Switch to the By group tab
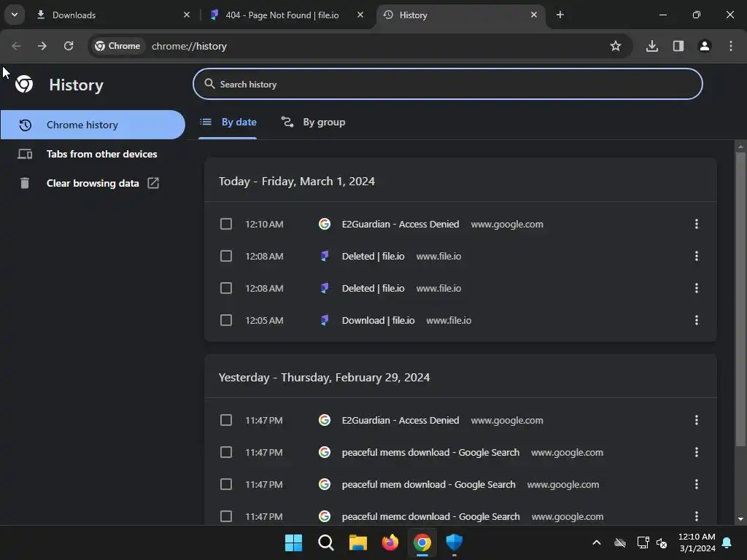 (x=313, y=122)
